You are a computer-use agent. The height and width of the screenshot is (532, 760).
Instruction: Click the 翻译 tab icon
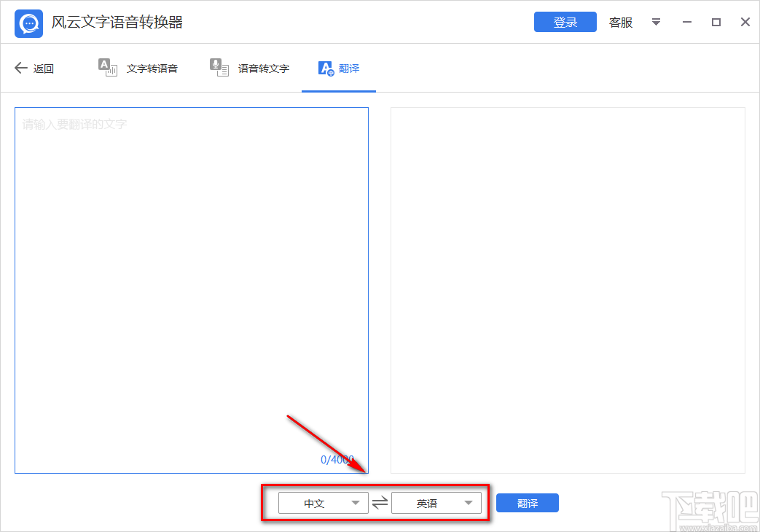(326, 69)
